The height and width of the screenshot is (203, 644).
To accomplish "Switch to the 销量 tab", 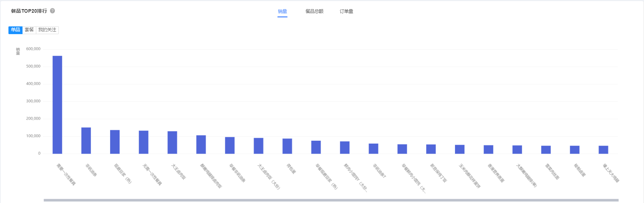I will [282, 11].
